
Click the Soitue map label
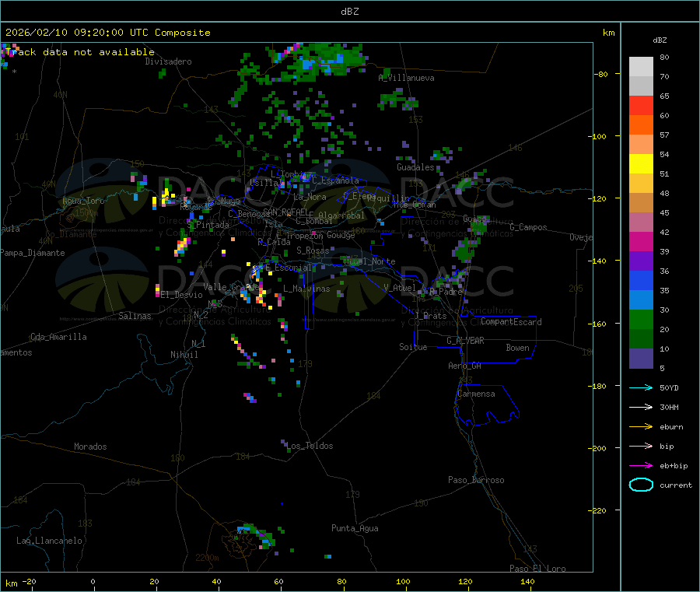coord(413,347)
